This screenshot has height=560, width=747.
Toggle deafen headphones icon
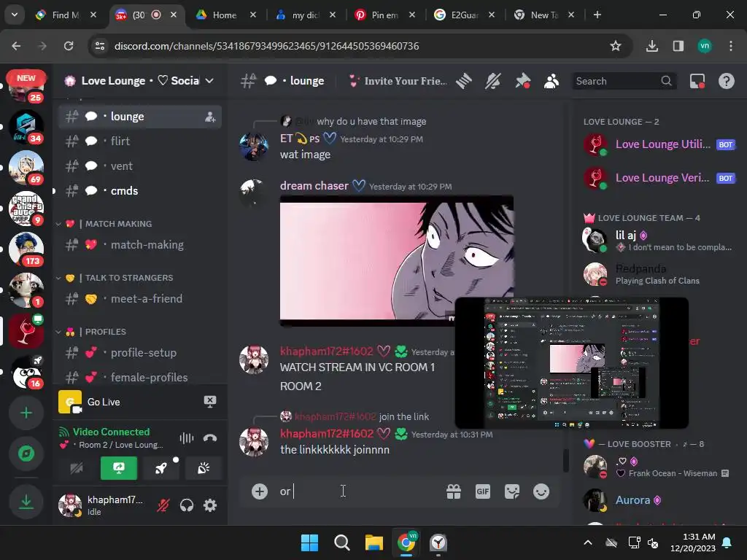coord(187,505)
